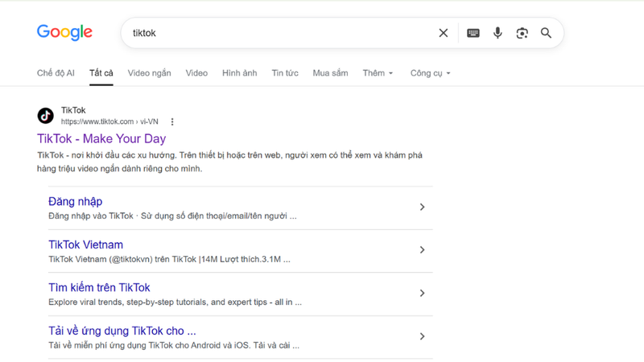Switch to the Hình ảnh tab
Screen dimensions: 644x362
click(239, 73)
